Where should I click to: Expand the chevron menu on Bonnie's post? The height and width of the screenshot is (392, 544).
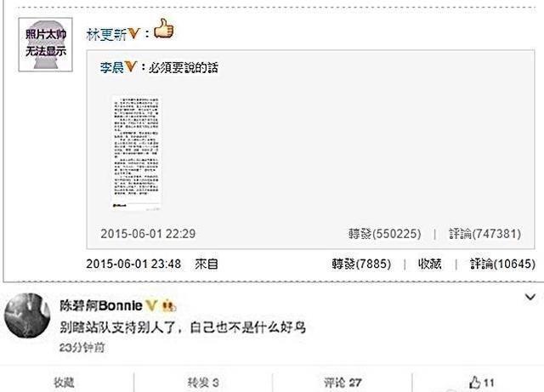pos(530,298)
